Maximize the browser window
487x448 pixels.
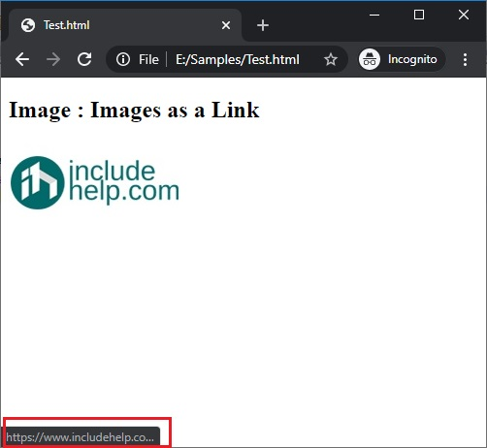click(419, 15)
